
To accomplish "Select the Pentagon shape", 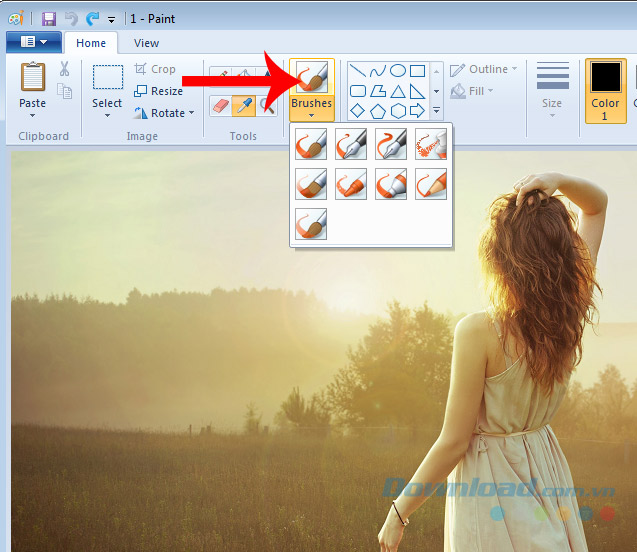I will tap(378, 110).
